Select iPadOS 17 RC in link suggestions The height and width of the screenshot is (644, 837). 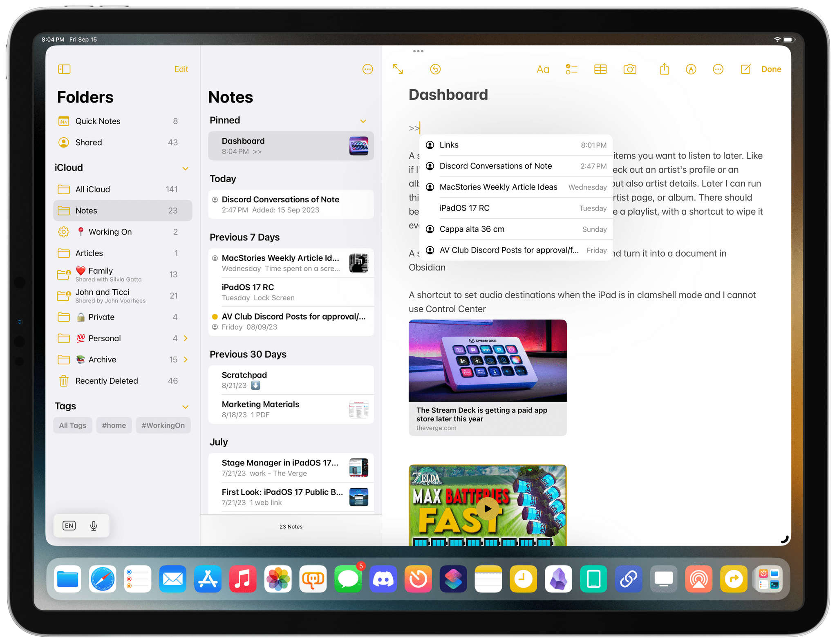click(x=516, y=208)
